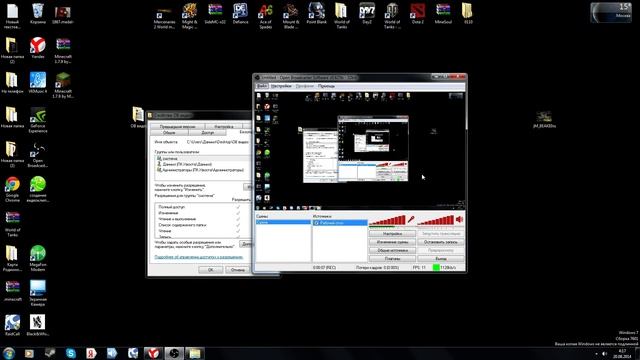Click the Edit Scene button in OBS
Viewport: 640px width, 360px height.
392,242
